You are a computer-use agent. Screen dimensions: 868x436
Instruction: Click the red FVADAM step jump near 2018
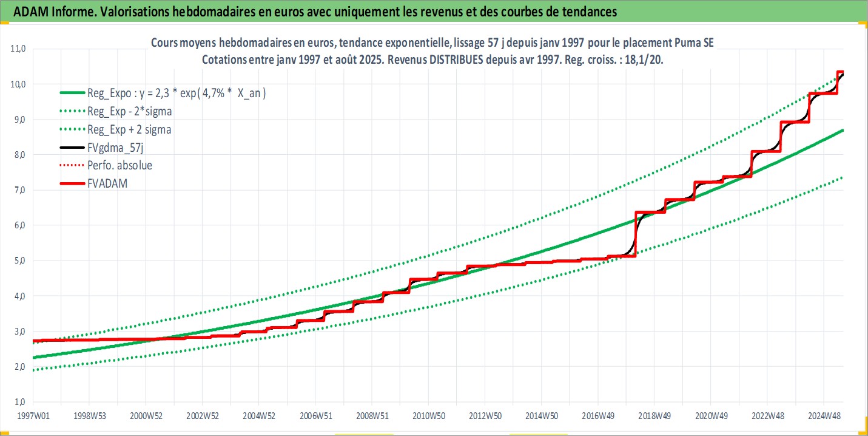pyautogui.click(x=635, y=234)
